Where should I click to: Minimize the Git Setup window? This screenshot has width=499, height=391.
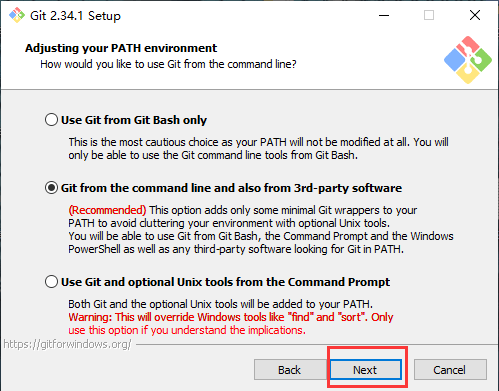[x=384, y=15]
